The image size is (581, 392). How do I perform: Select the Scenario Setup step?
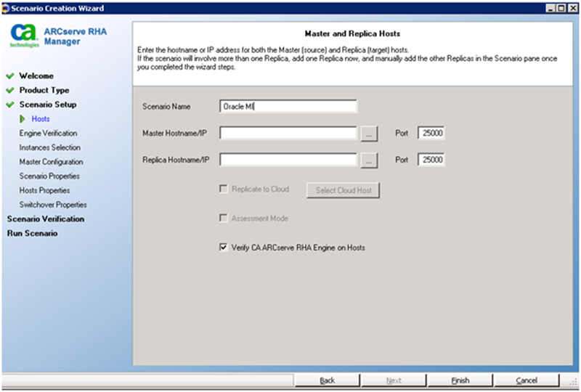(x=48, y=105)
